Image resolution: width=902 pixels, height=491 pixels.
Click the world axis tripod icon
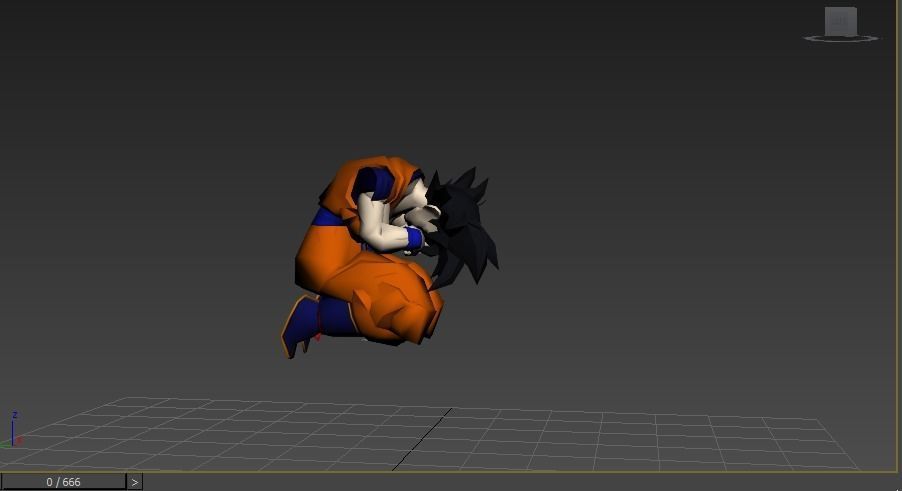tap(12, 429)
